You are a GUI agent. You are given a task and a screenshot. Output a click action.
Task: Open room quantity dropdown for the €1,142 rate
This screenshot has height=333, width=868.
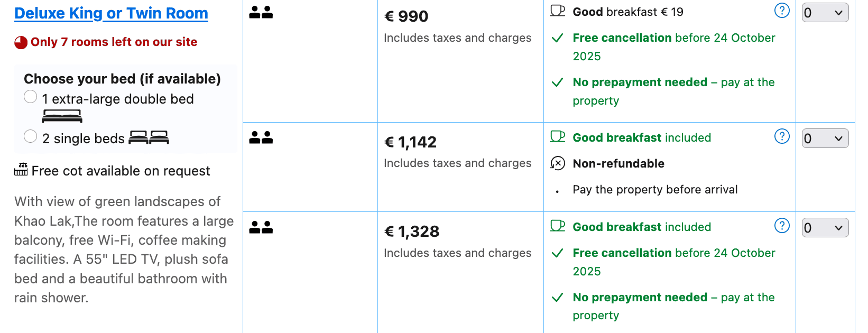point(825,138)
